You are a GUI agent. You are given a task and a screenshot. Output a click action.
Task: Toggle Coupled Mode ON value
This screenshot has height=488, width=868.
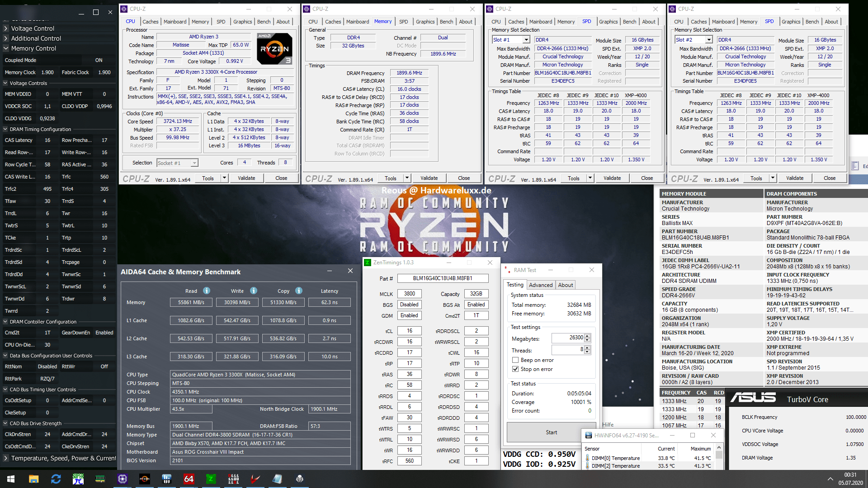tap(99, 60)
